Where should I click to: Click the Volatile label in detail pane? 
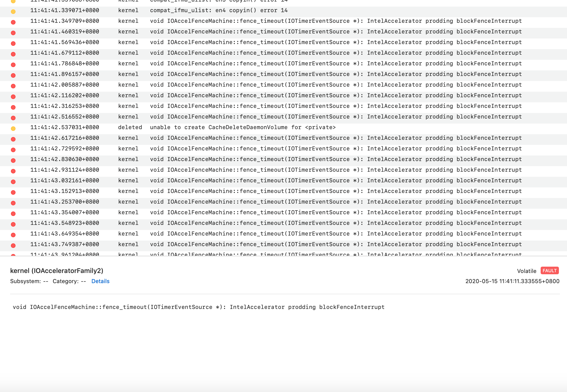point(526,271)
